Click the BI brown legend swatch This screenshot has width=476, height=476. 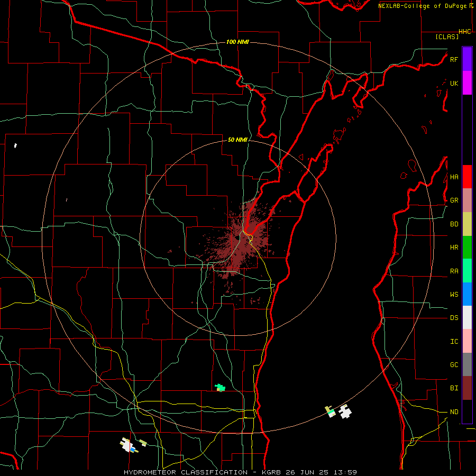467,388
